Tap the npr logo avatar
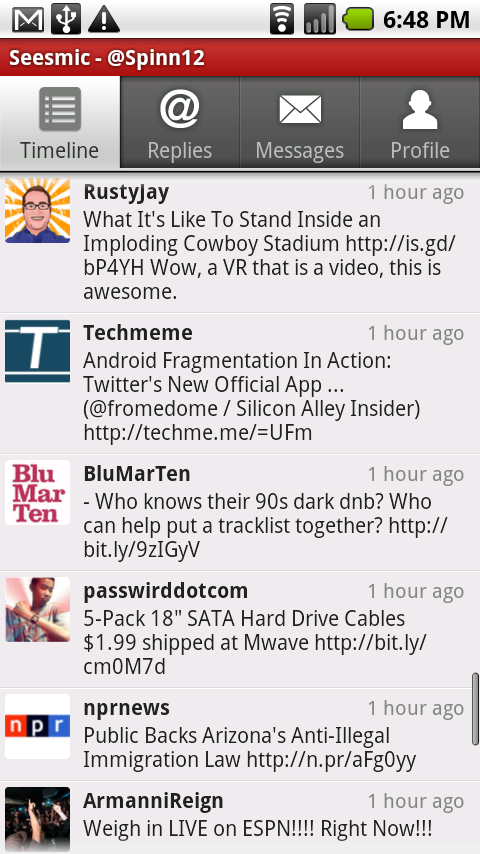This screenshot has height=854, width=480. click(x=38, y=727)
